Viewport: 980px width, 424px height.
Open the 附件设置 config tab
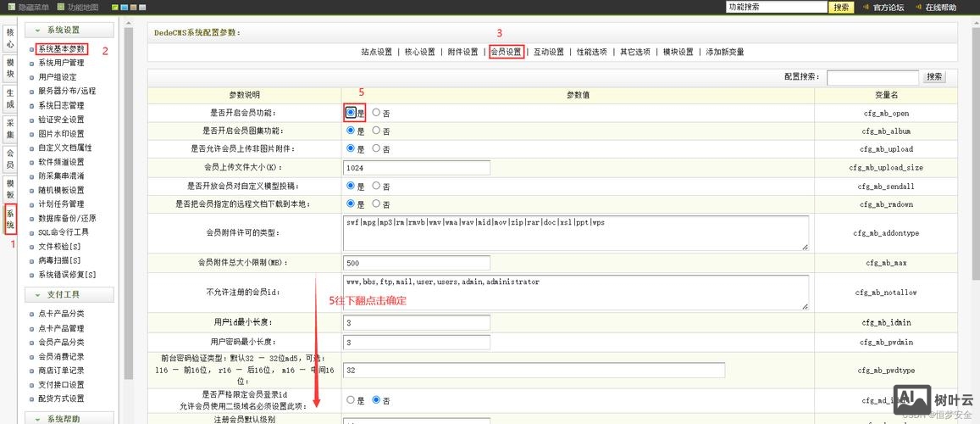tap(462, 52)
